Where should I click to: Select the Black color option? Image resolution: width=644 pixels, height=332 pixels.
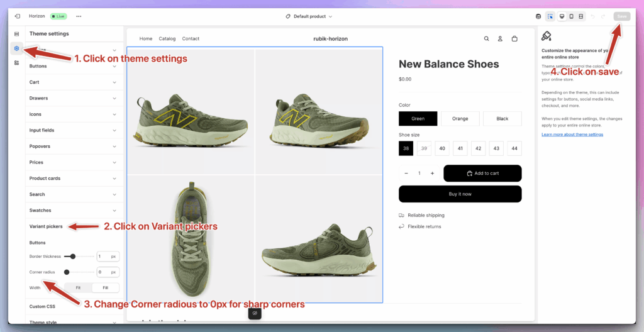pyautogui.click(x=502, y=119)
